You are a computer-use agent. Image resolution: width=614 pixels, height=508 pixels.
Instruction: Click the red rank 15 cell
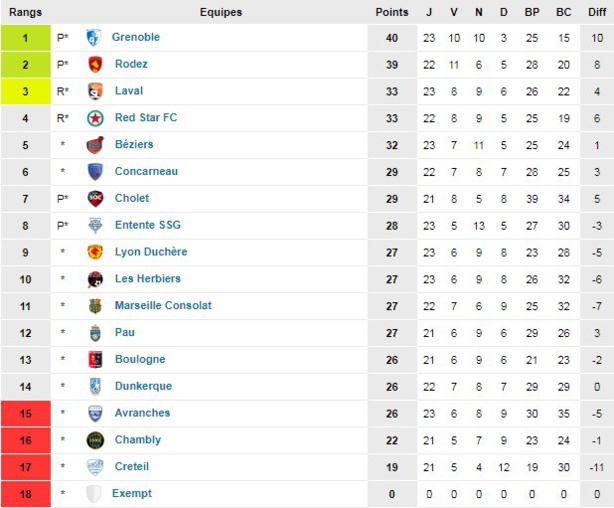[25, 413]
